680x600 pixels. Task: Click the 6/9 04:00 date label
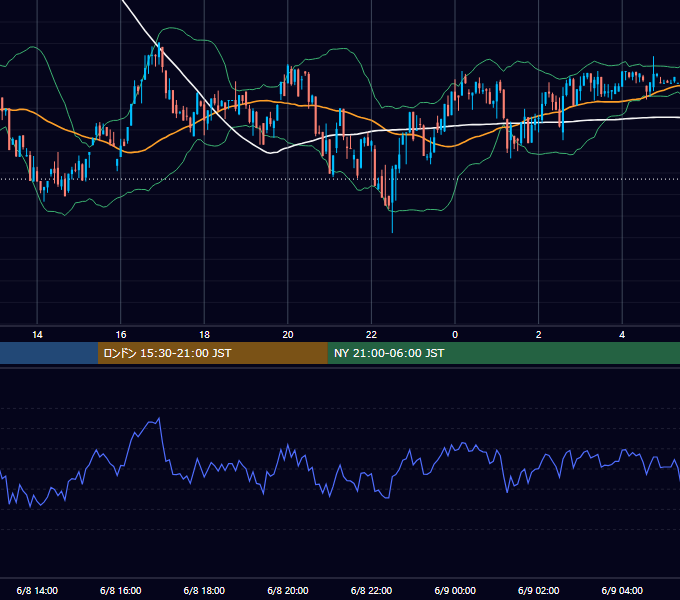(x=622, y=590)
